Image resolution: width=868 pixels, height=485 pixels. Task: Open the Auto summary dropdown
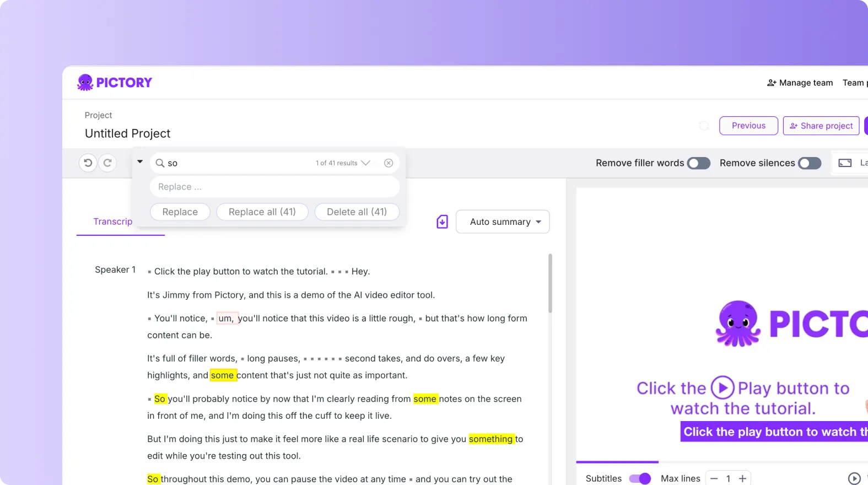click(x=503, y=222)
